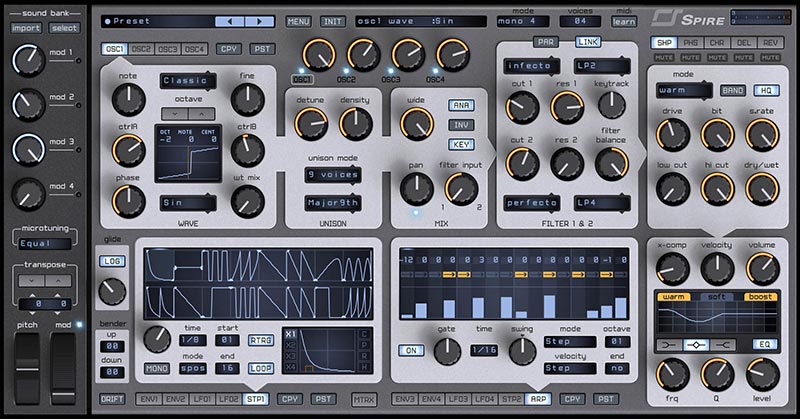800x419 pixels.
Task: Click the previous preset left arrow
Action: point(231,20)
